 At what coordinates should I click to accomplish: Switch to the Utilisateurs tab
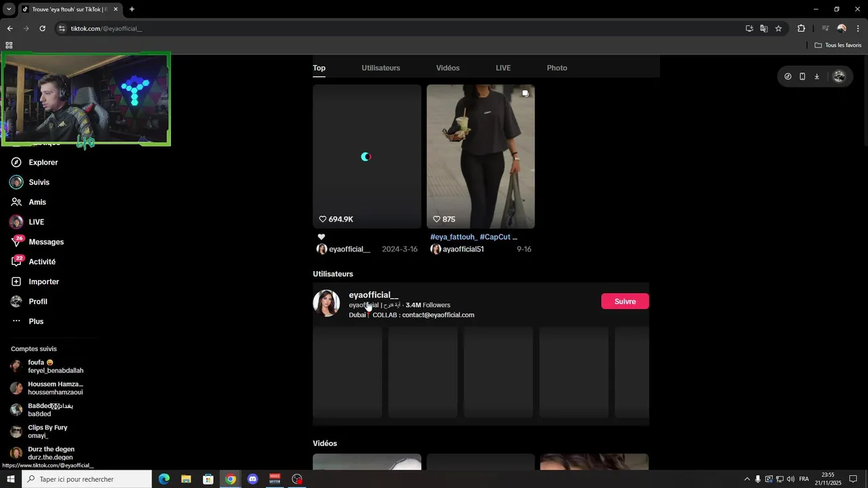point(380,68)
